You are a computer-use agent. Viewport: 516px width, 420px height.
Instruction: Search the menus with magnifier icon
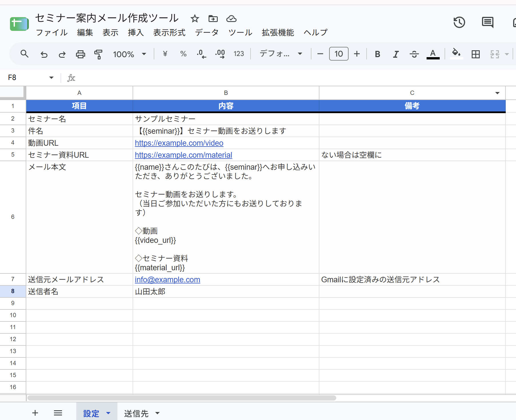tap(25, 54)
